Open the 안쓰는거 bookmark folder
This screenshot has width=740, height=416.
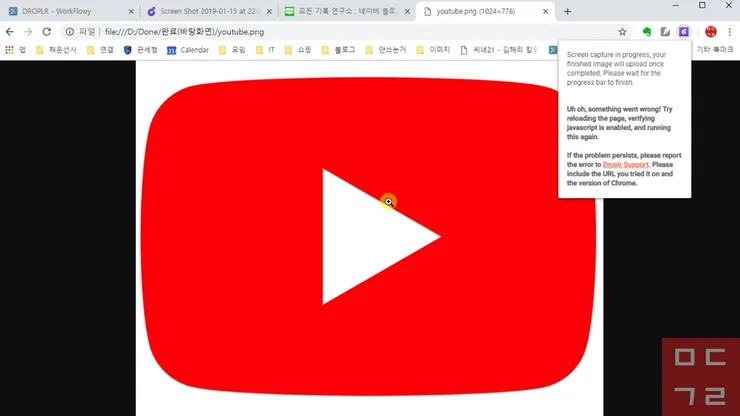click(x=386, y=50)
